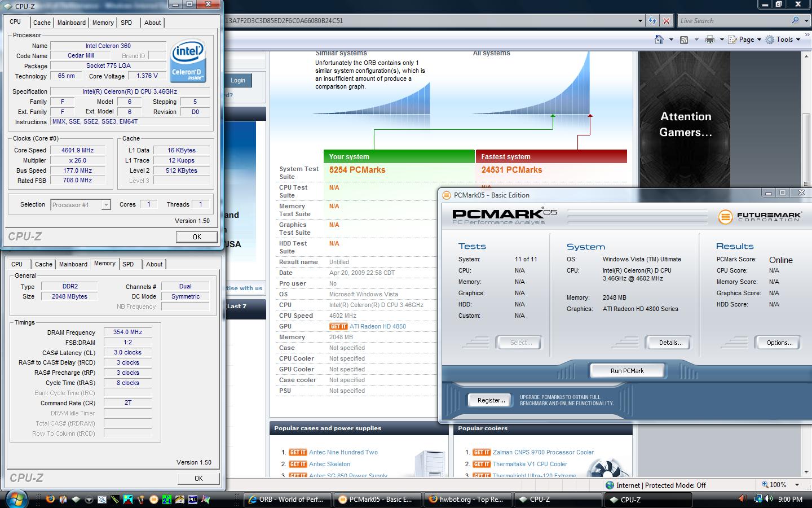Click the Intel Celeron D logo in CPU-Z
812x508 pixels.
click(x=187, y=60)
